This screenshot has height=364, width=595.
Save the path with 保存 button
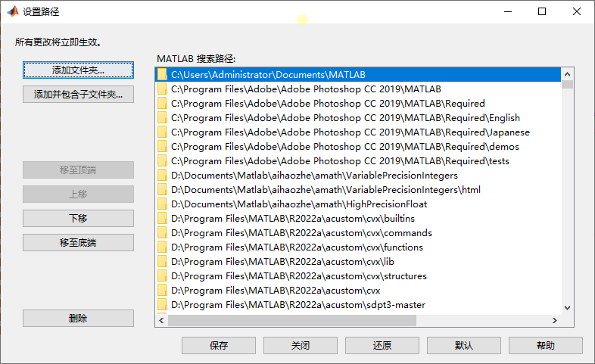tap(219, 345)
